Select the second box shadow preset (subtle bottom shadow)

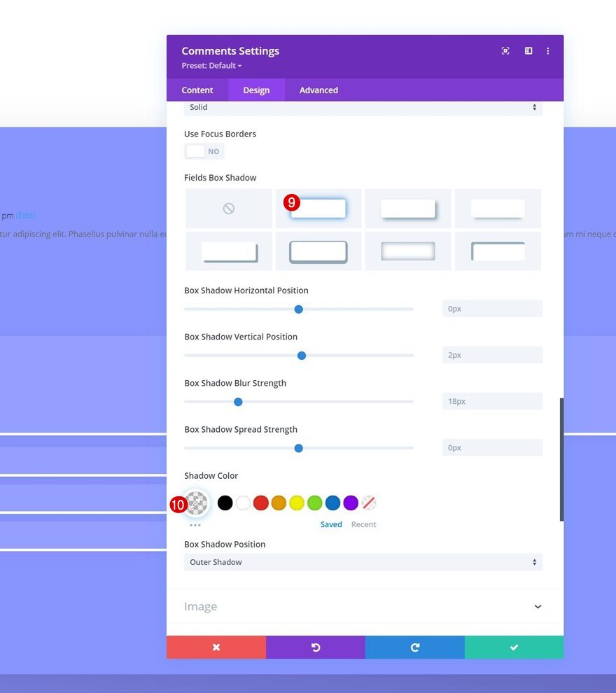pyautogui.click(x=318, y=208)
